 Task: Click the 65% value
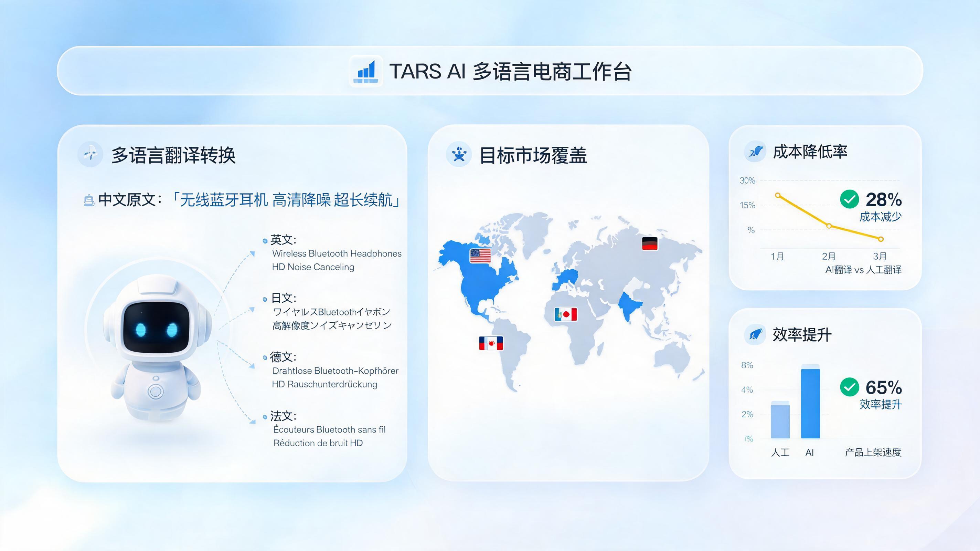[883, 387]
